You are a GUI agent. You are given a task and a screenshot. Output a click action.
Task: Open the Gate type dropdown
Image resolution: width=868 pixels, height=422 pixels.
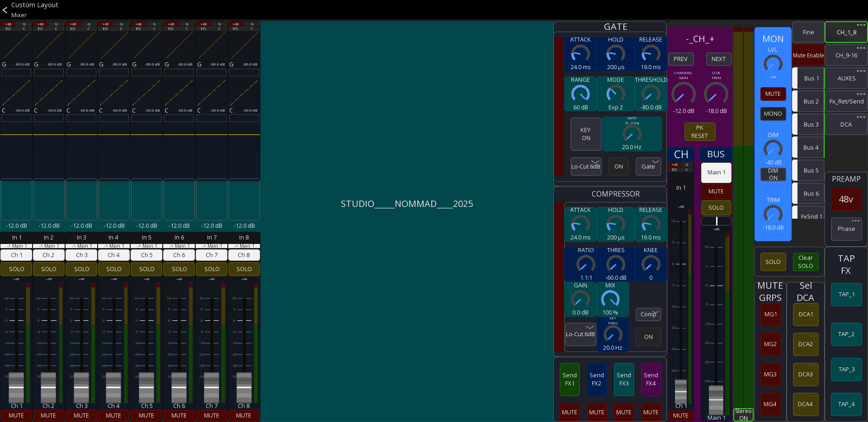[648, 166]
